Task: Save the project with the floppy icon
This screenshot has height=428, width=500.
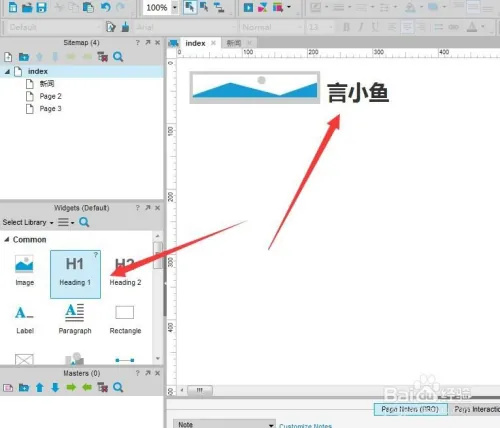Action: click(x=41, y=7)
